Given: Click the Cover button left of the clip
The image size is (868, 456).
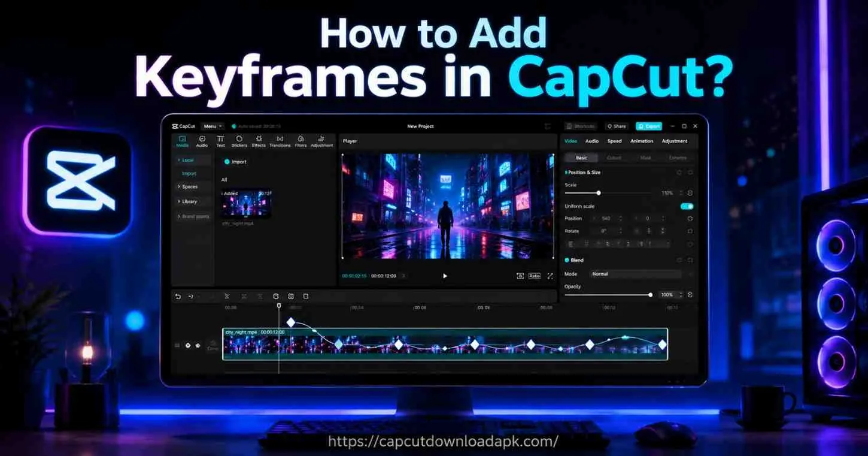Looking at the screenshot, I should [213, 346].
